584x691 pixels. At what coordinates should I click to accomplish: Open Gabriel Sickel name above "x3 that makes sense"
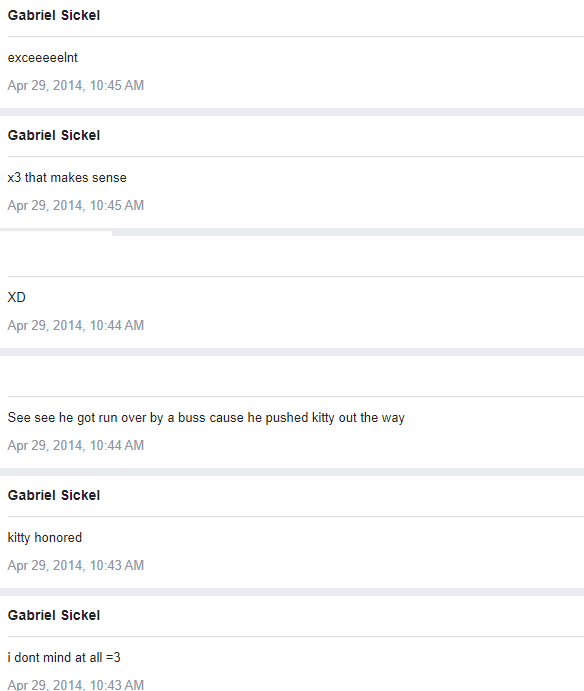pyautogui.click(x=54, y=135)
